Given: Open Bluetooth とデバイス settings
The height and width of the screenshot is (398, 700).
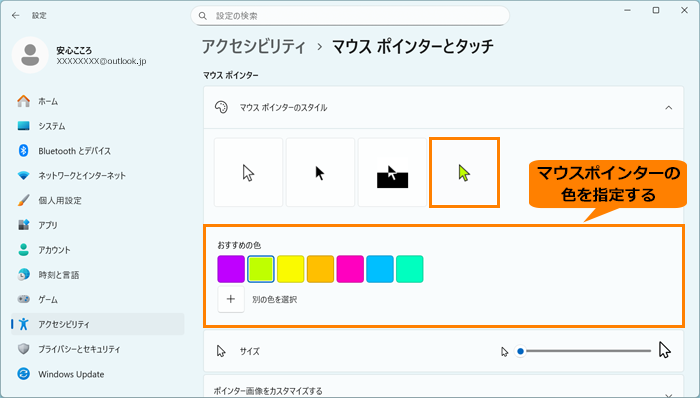Looking at the screenshot, I should coord(98,151).
